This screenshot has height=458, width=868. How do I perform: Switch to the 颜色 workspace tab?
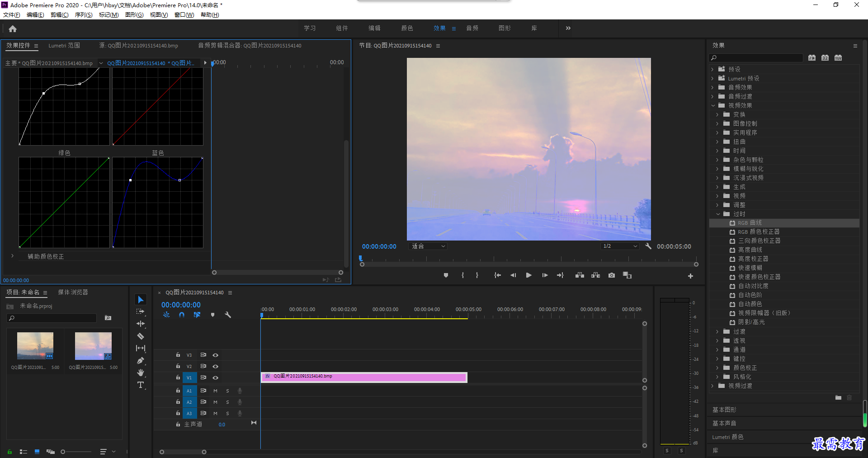pyautogui.click(x=407, y=28)
